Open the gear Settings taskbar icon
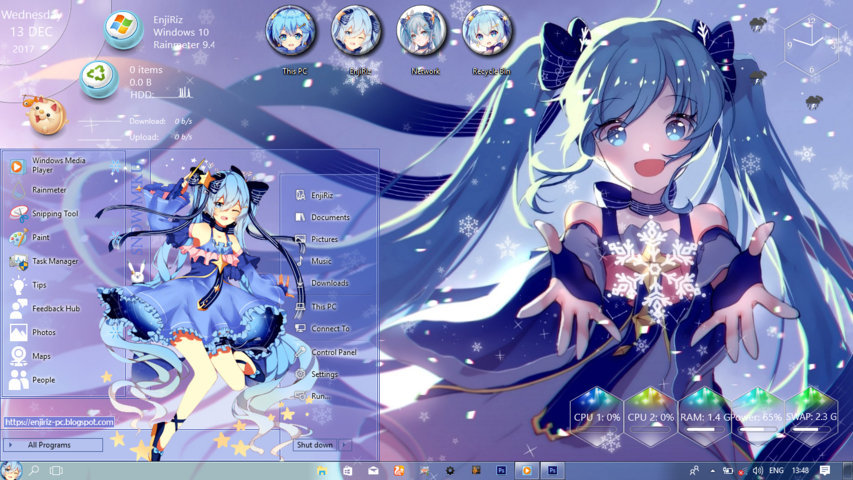The height and width of the screenshot is (480, 853). click(x=450, y=471)
